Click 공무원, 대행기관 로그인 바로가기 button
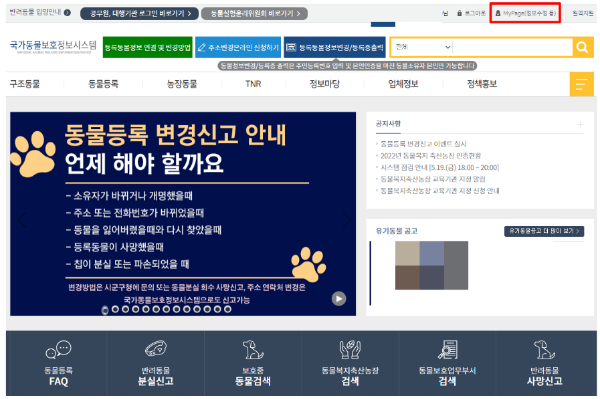Image resolution: width=600 pixels, height=399 pixels. click(139, 13)
